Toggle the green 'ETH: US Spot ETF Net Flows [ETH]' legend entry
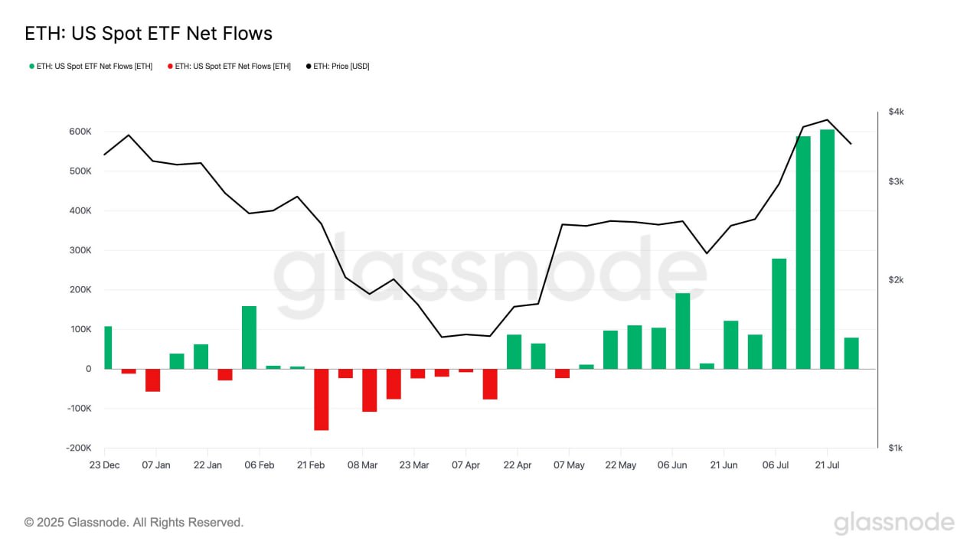980x551 pixels. [91, 67]
